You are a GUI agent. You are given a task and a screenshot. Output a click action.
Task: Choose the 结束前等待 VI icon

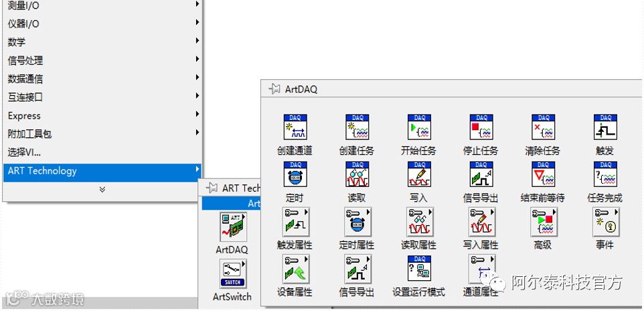tap(544, 174)
